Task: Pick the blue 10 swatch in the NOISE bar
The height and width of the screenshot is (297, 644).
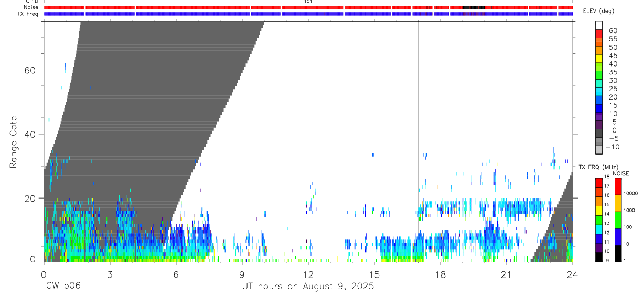Action: 618,236
